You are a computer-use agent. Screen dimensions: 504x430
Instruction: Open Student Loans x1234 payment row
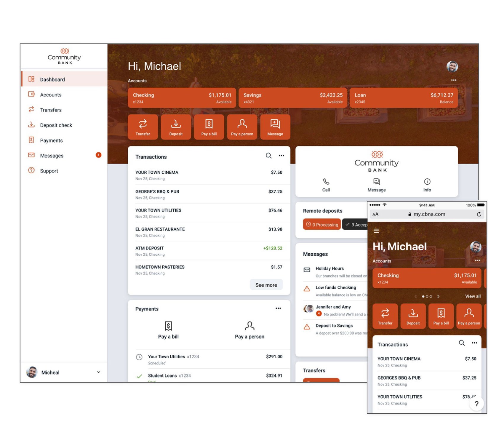coord(209,375)
